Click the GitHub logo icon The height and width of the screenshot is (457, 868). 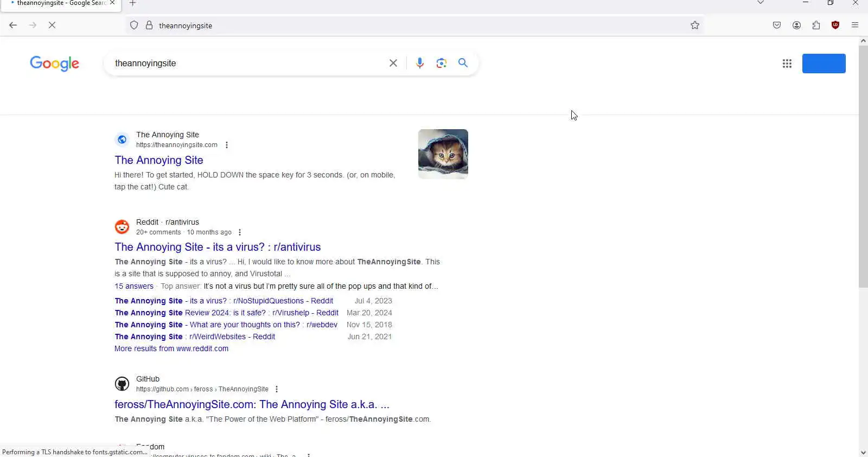point(122,384)
